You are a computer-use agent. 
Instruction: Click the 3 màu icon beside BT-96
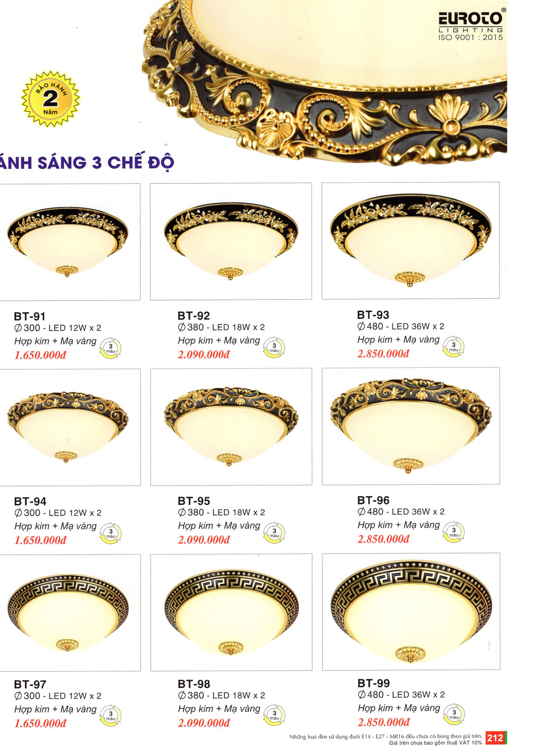454,532
